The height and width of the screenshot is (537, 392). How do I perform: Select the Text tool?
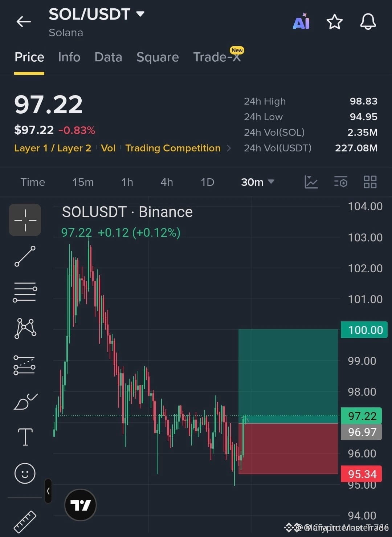(25, 437)
